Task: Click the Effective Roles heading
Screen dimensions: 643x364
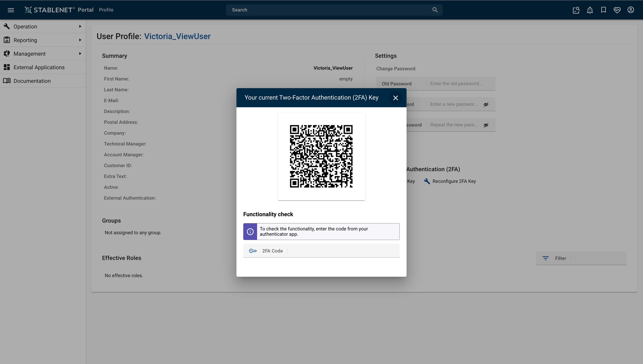Action: pos(121,258)
